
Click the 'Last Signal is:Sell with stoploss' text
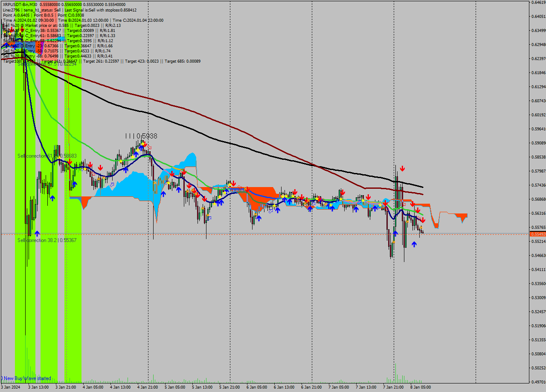click(100, 10)
